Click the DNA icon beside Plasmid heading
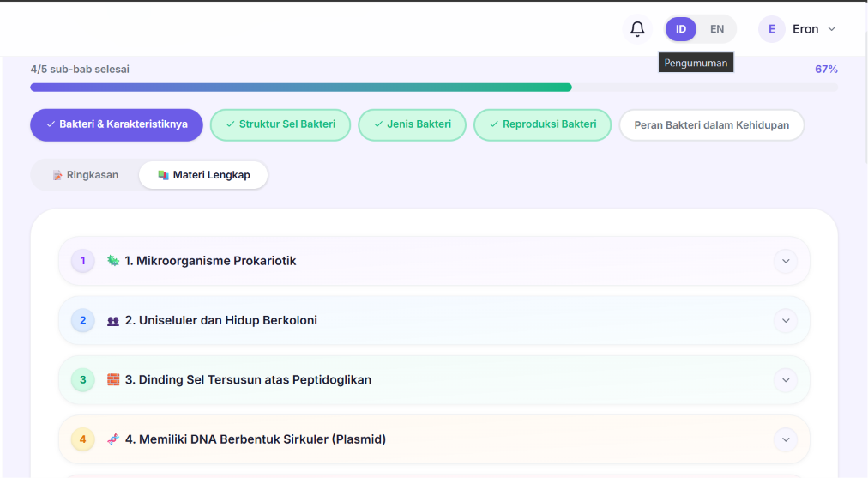 [113, 439]
